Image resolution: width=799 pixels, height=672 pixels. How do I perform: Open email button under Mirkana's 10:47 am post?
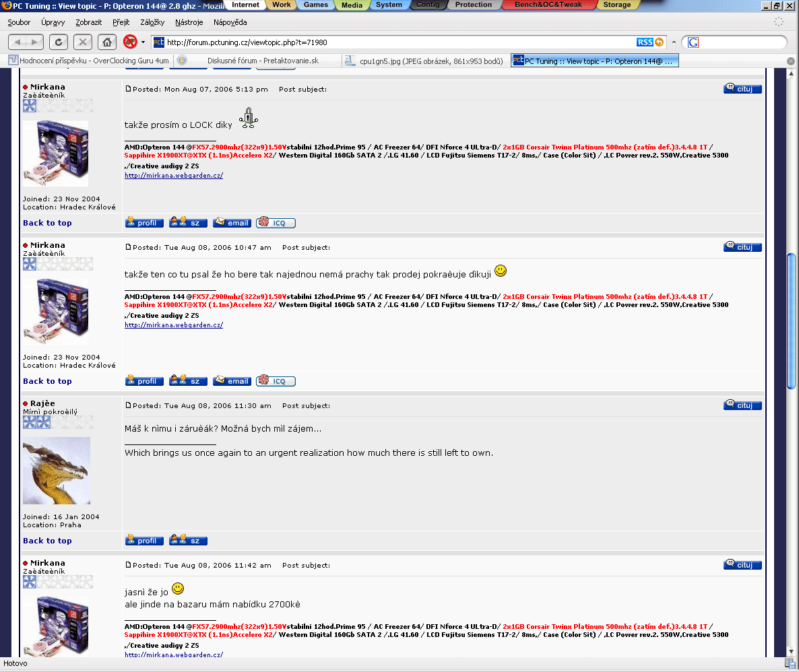(232, 381)
